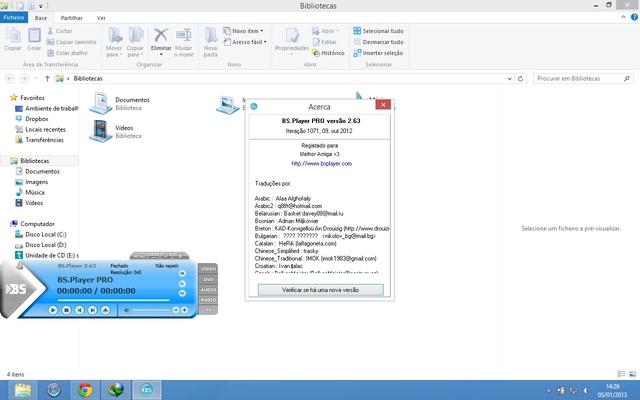Open Explorer help question icon
This screenshot has width=640, height=400.
pos(634,17)
